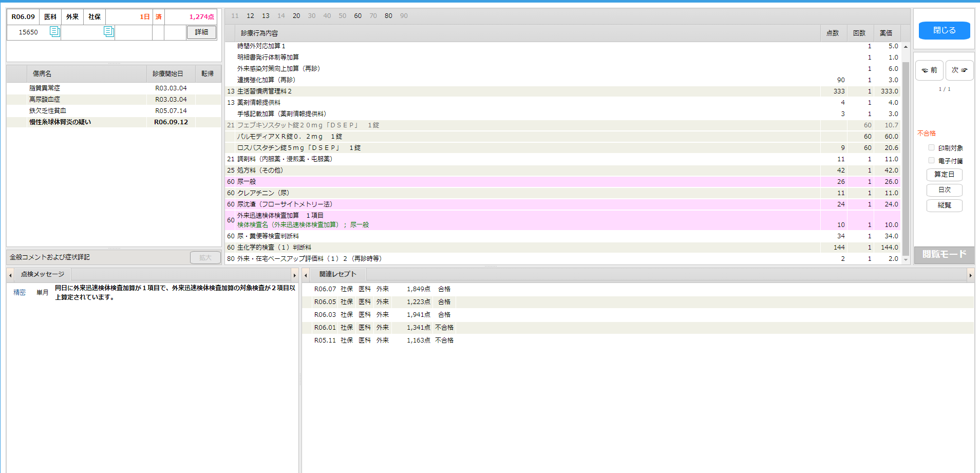Select the 尿沈渣 row
This screenshot has height=473, width=980.
pyautogui.click(x=563, y=204)
